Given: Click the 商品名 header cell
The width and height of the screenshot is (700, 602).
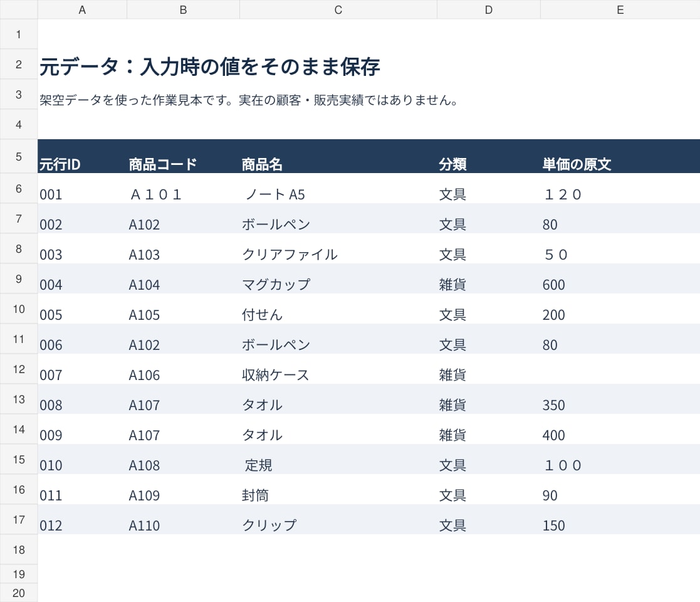Looking at the screenshot, I should coord(338,156).
